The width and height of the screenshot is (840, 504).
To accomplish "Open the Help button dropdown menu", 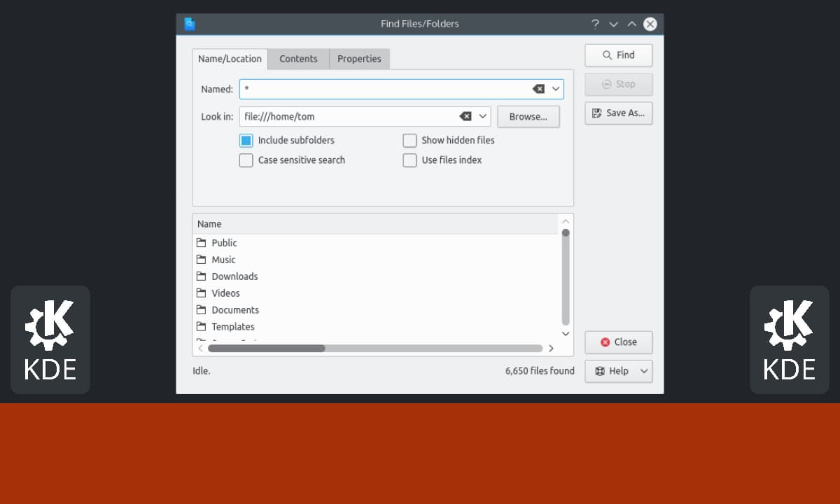I will pyautogui.click(x=644, y=372).
